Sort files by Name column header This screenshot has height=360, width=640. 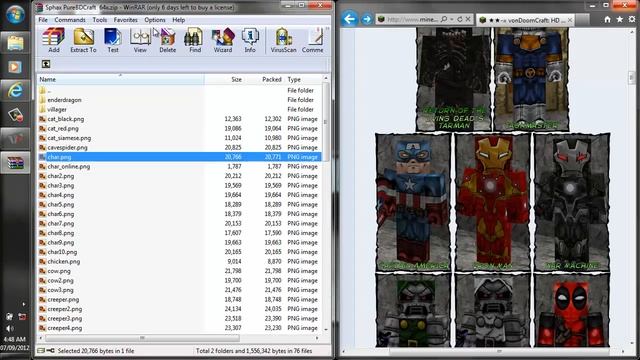(121, 79)
